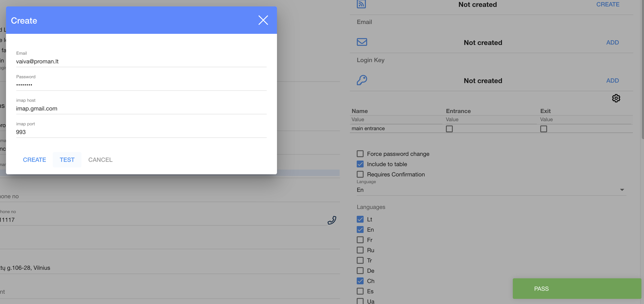The height and width of the screenshot is (304, 644).
Task: Click CANCEL in Create dialog
Action: (x=100, y=160)
